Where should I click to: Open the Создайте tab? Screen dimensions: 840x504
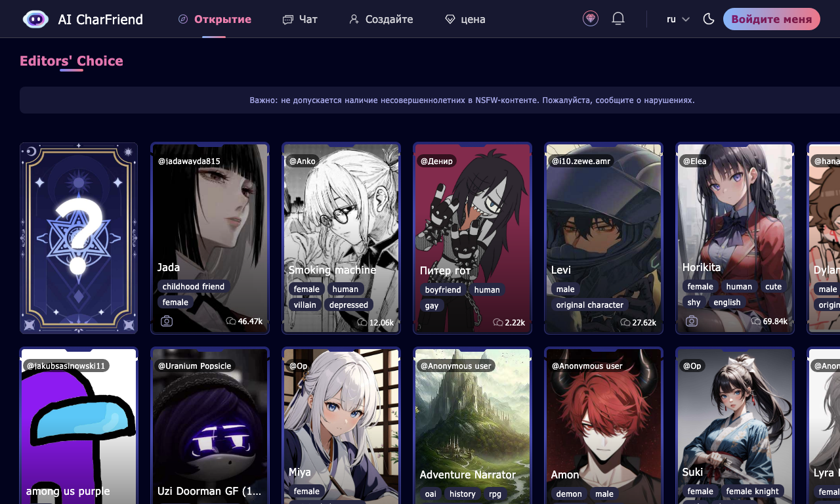381,19
